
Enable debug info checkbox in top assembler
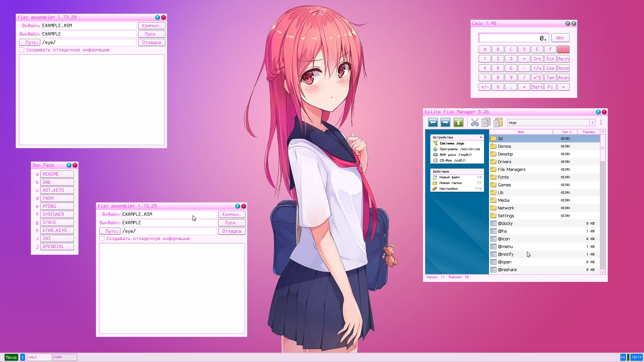coord(22,50)
